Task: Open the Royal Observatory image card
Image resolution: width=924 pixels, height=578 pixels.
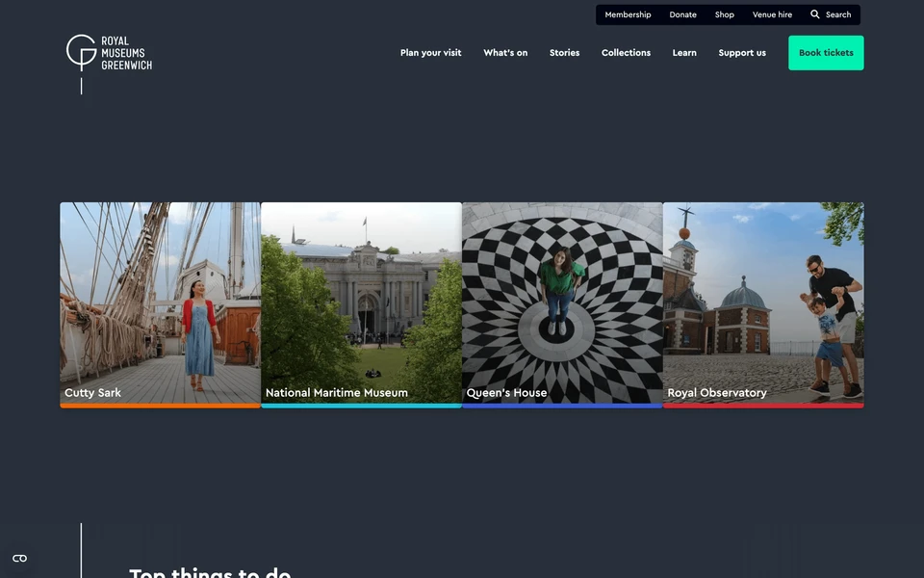Action: pos(763,305)
